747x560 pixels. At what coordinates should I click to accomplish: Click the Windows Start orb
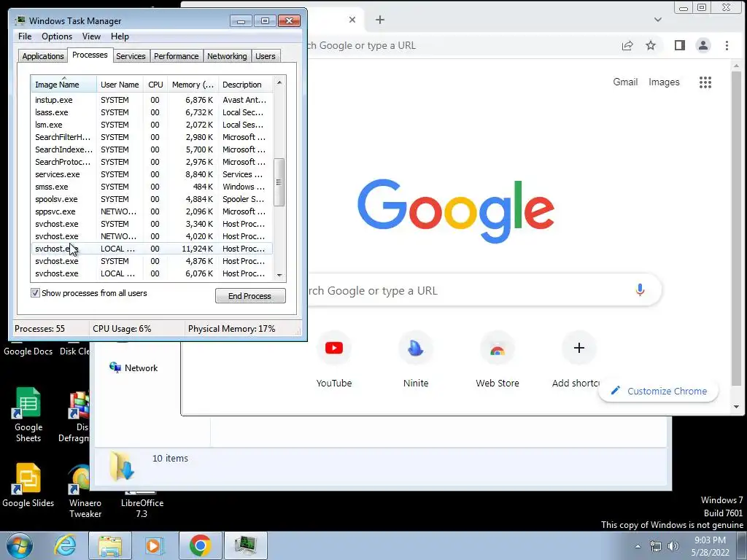point(20,545)
